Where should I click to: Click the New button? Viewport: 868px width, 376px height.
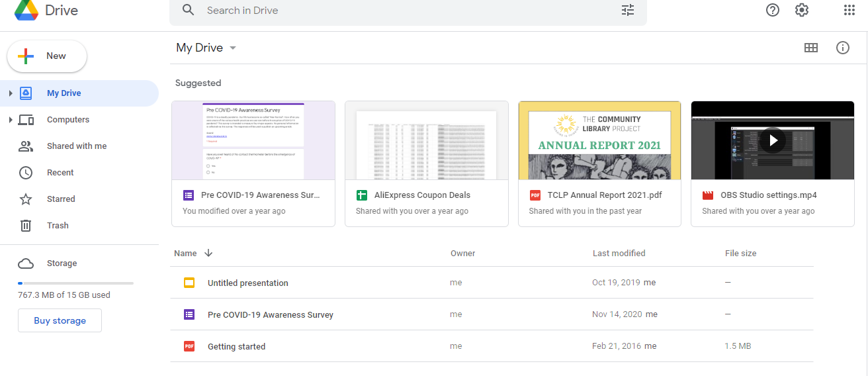pos(47,56)
